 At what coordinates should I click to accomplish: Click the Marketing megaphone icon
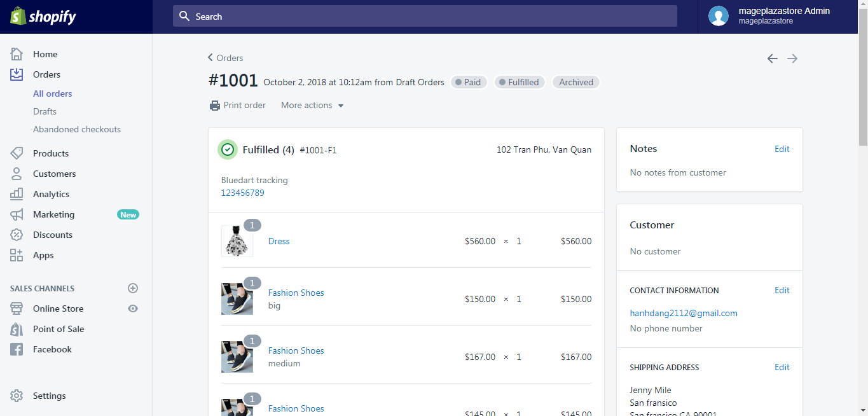click(17, 214)
